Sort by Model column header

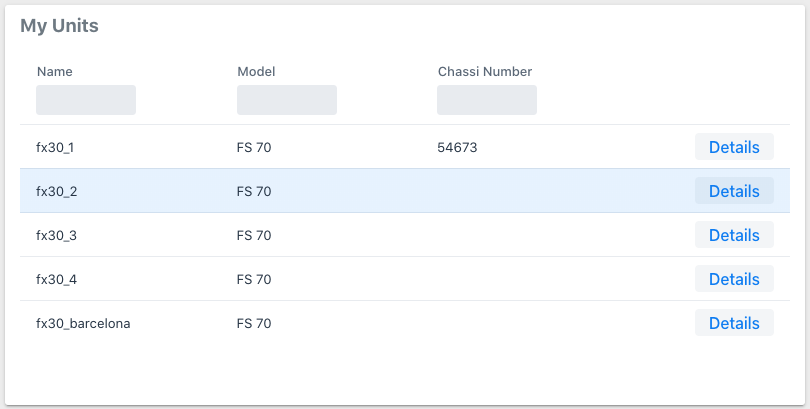[256, 72]
